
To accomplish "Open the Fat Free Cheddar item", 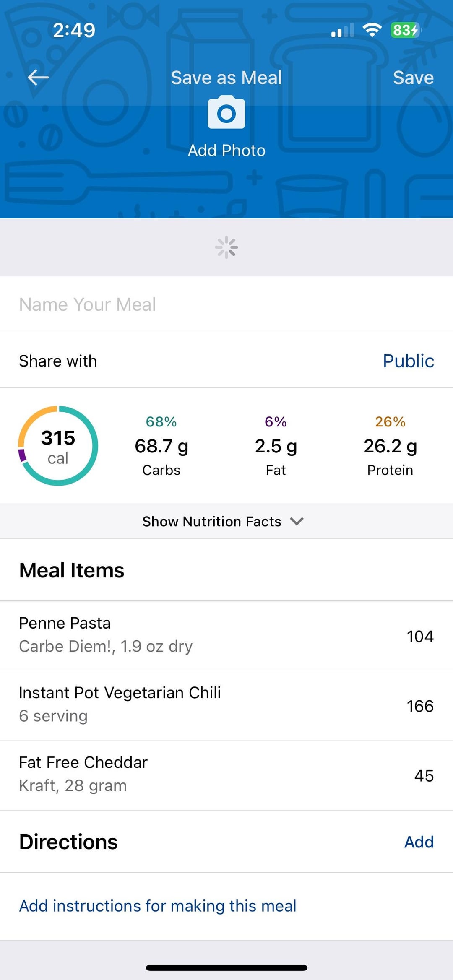I will [x=226, y=775].
